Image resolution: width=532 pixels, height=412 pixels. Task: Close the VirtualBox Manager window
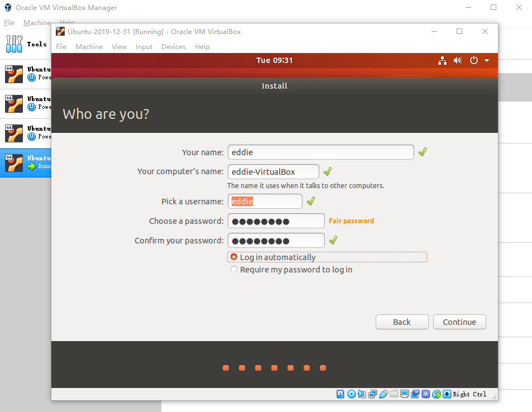pyautogui.click(x=519, y=7)
